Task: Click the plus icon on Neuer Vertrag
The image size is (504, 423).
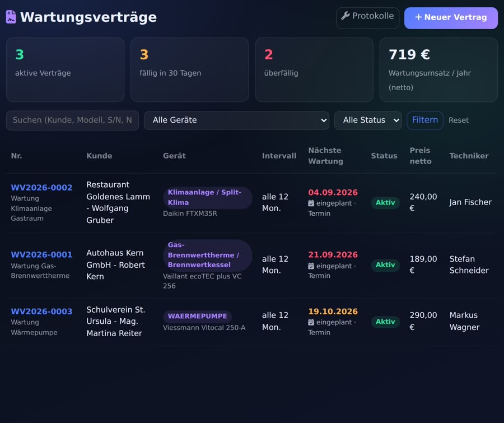Action: [418, 17]
